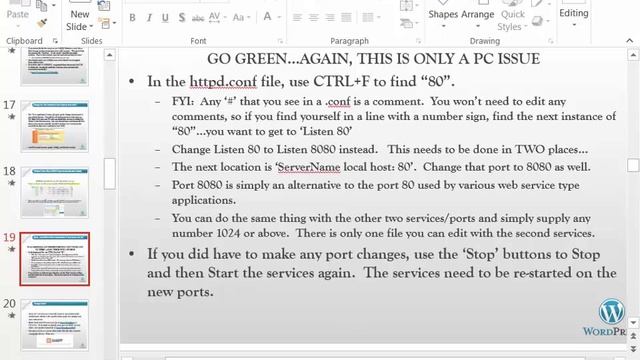Click the underlined word 'ServerName'
The height and width of the screenshot is (360, 640).
tap(309, 167)
